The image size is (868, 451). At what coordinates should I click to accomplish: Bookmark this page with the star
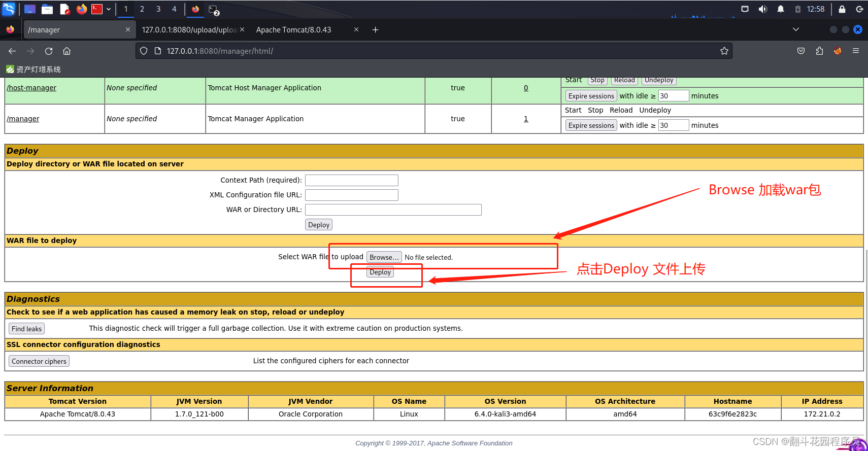[x=724, y=51]
